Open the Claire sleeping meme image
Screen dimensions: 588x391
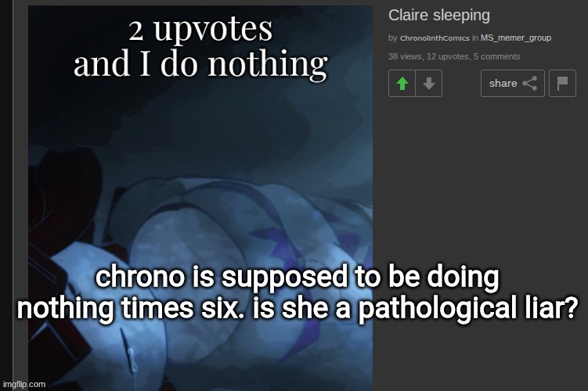coord(200,198)
